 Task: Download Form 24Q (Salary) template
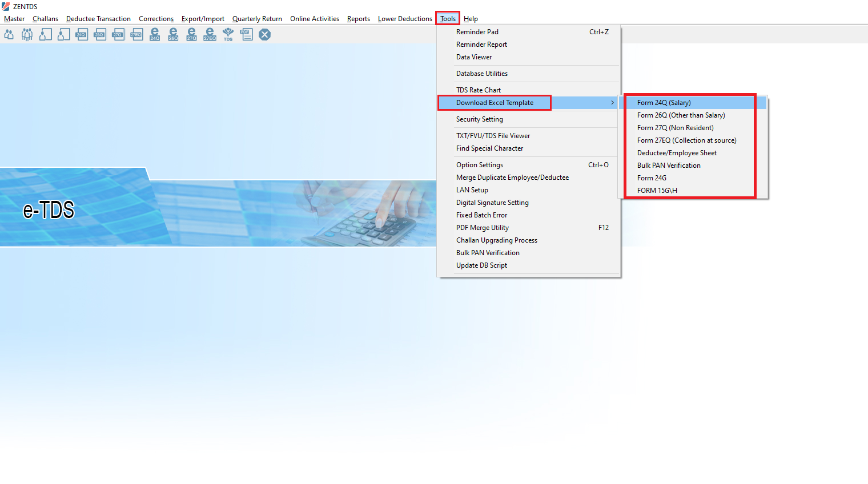point(693,103)
